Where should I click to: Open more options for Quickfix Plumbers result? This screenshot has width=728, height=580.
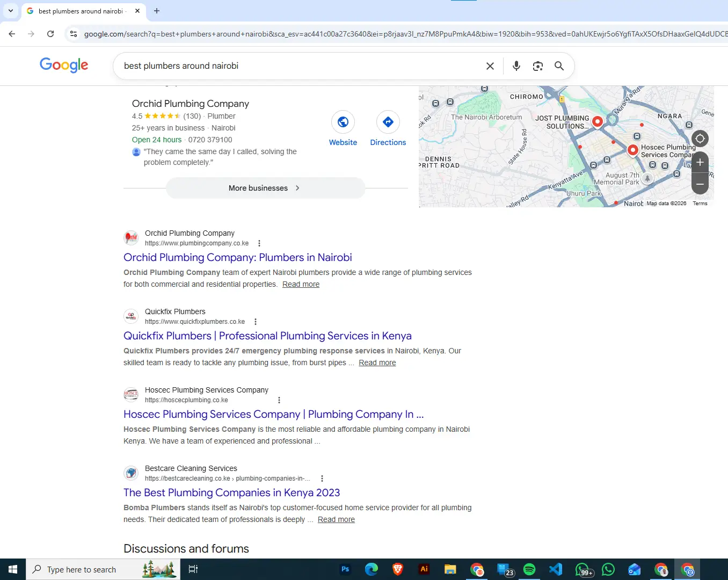click(x=256, y=322)
